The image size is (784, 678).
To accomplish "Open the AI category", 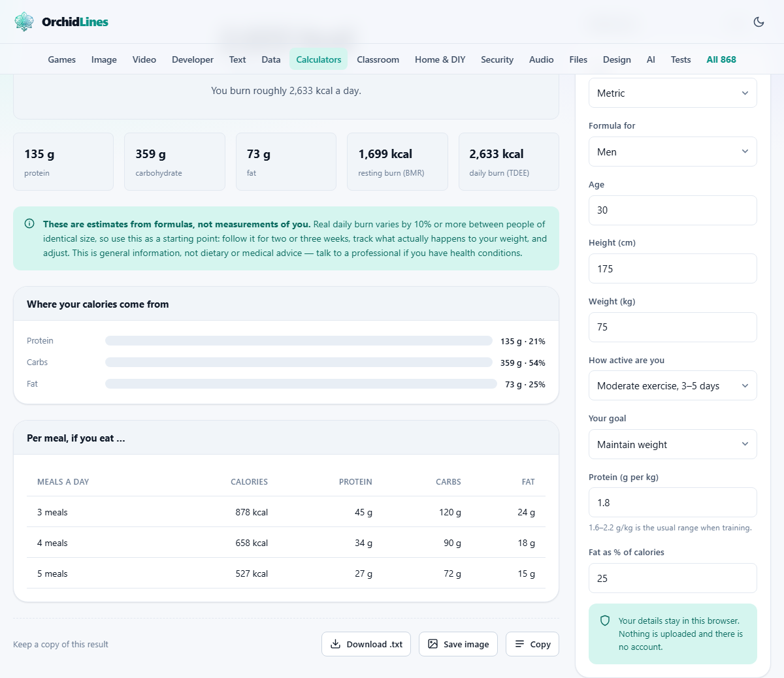I will (x=651, y=59).
